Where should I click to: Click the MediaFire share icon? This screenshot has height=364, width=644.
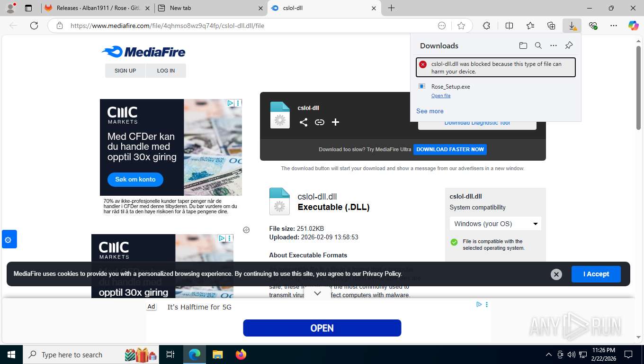click(x=304, y=122)
